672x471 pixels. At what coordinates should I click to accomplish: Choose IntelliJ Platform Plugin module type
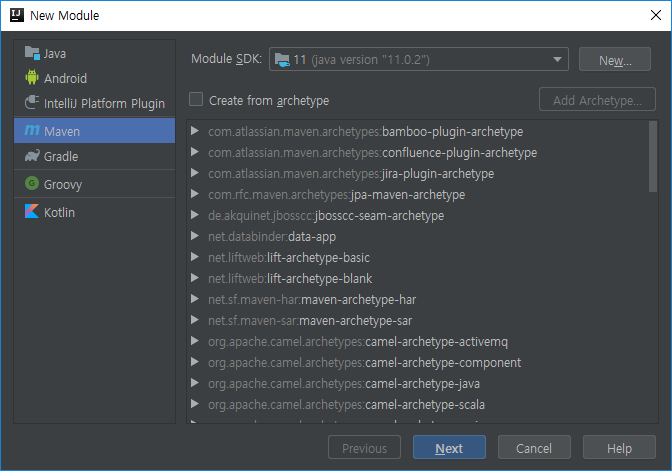click(x=94, y=103)
